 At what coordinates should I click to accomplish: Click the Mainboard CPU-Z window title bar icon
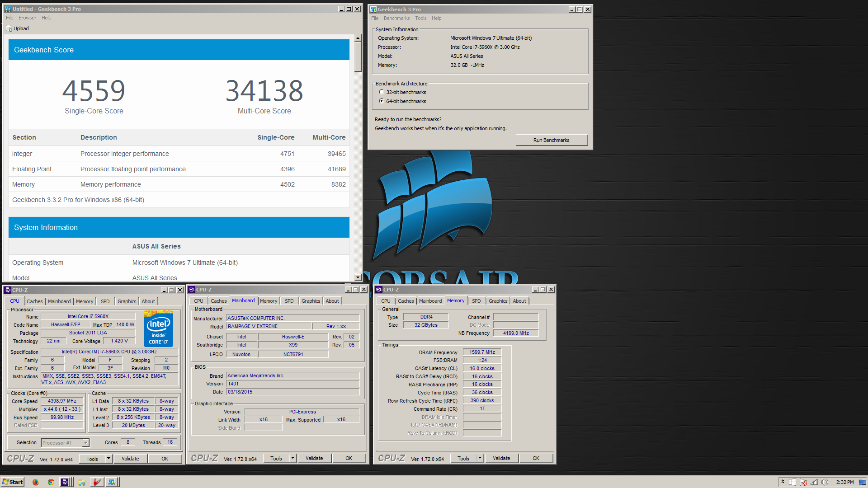tap(192, 290)
